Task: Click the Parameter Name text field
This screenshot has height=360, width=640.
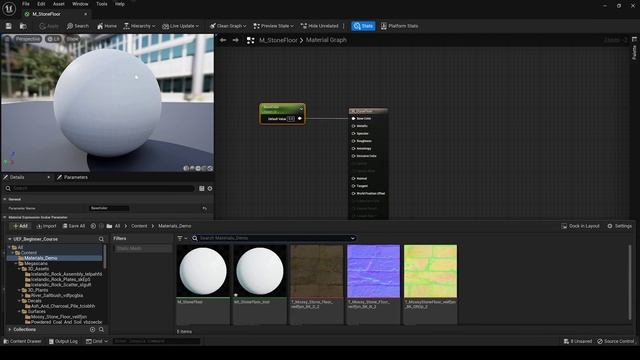Action: coord(109,208)
